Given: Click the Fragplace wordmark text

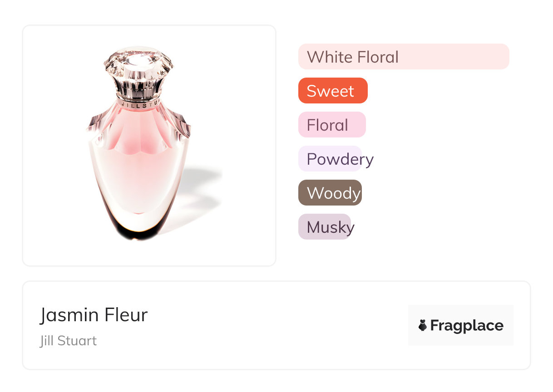Looking at the screenshot, I should pos(467,325).
